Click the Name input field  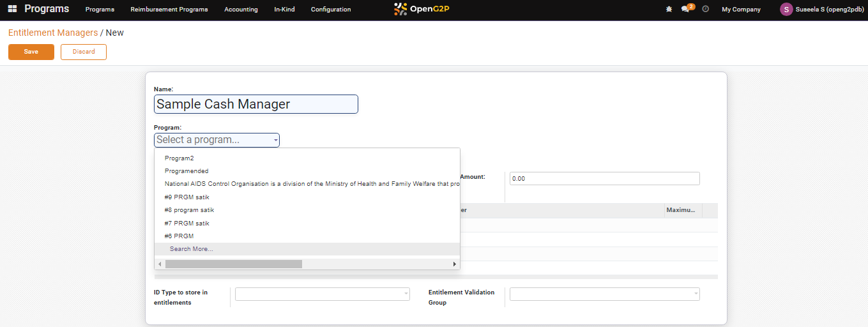click(x=255, y=104)
